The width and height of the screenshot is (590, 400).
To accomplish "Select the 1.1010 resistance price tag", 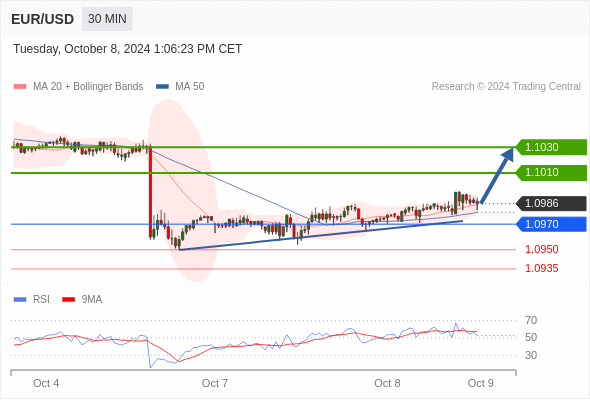I will tap(551, 173).
